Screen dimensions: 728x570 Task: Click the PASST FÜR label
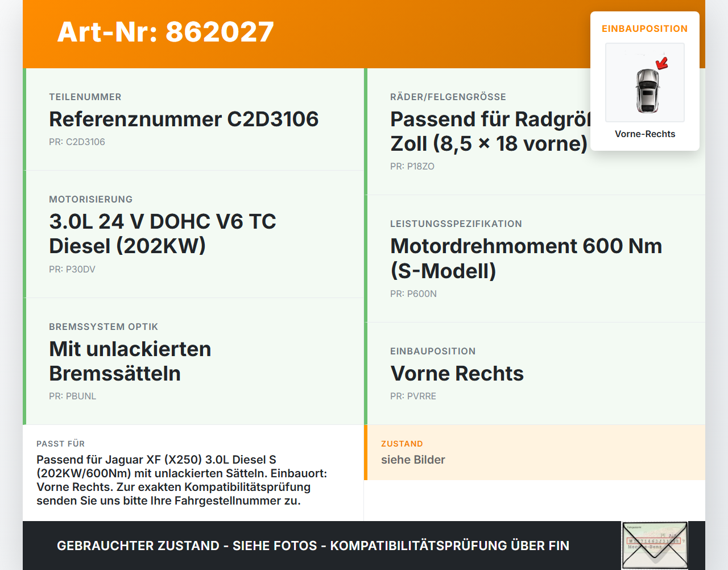click(x=60, y=444)
